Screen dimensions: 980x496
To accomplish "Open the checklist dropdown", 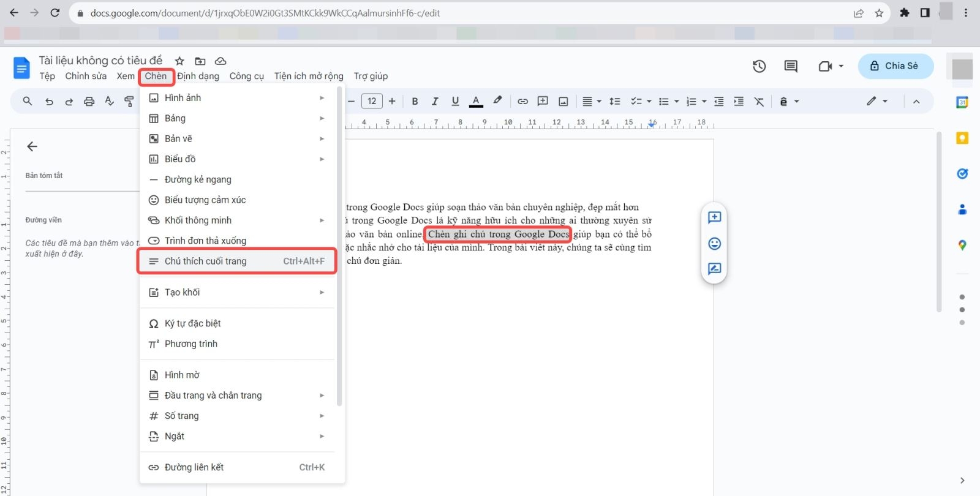I will point(641,102).
